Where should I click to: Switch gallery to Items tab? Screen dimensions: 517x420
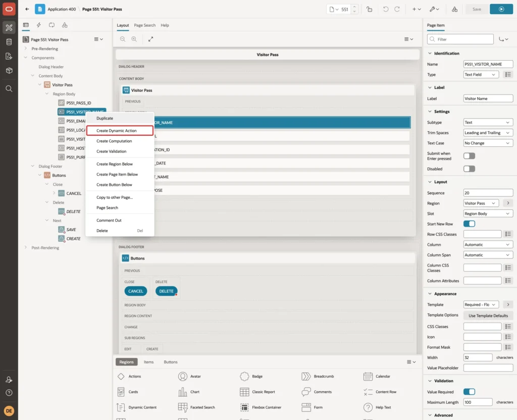148,362
